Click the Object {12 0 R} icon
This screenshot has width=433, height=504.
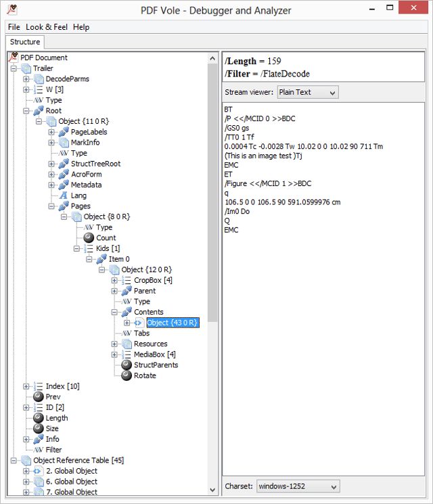pos(114,270)
